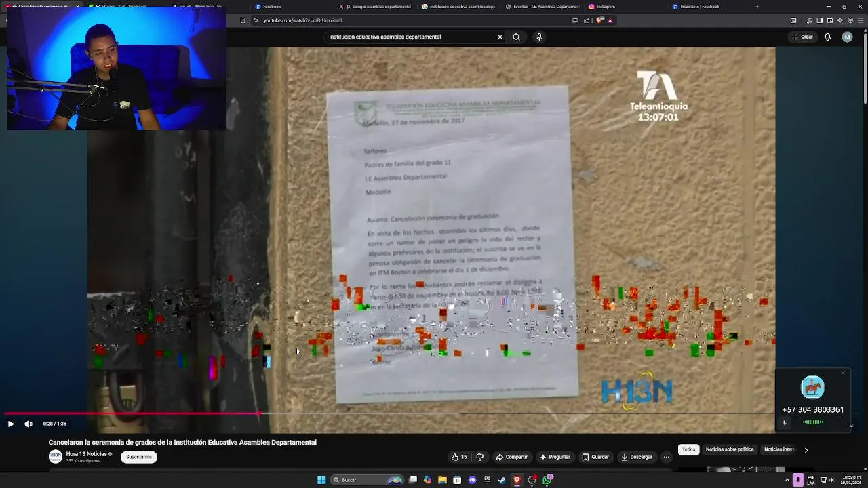Open Brave wallet icon in toolbar
Image resolution: width=868 pixels, height=488 pixels.
[x=829, y=20]
